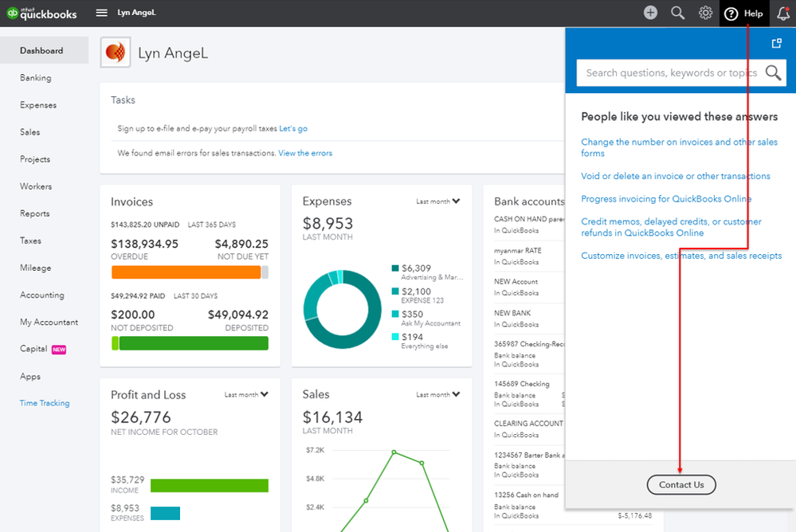Screen dimensions: 796x532
Task: Focus the help search questions input field
Action: pos(670,72)
